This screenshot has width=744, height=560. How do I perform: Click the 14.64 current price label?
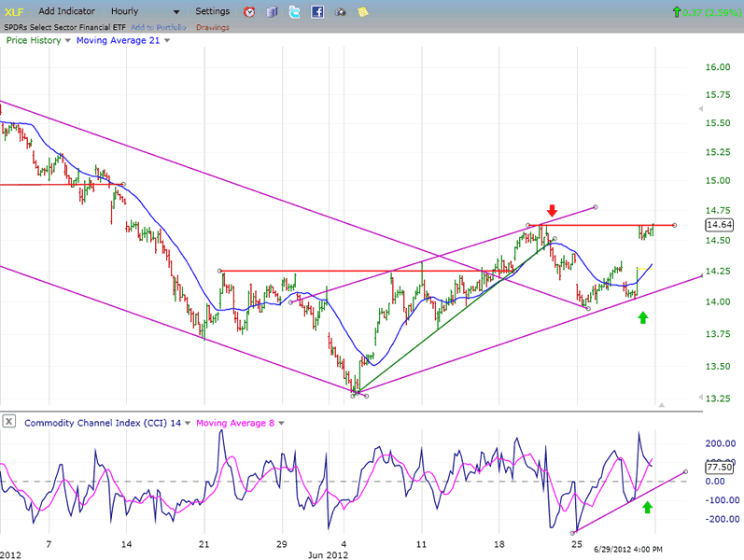[x=720, y=225]
